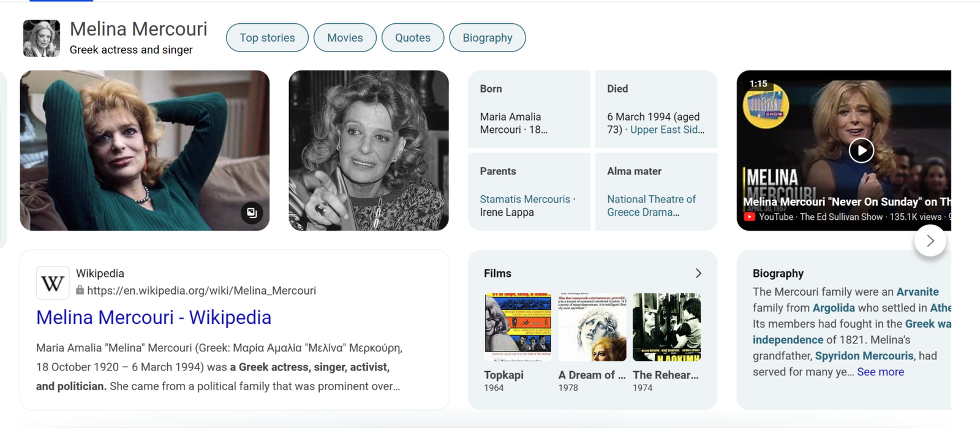Open the Top stories tab
Viewport: 980px width, 428px height.
(x=267, y=38)
